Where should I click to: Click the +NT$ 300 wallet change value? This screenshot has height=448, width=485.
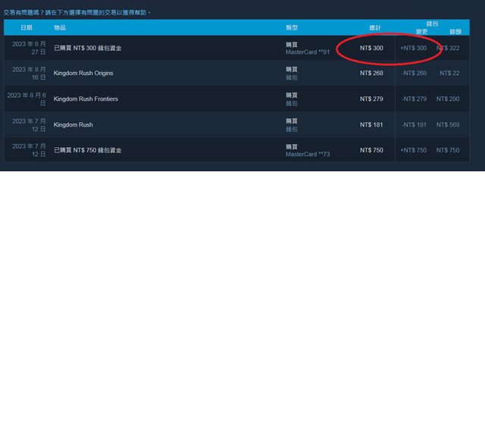coord(413,48)
